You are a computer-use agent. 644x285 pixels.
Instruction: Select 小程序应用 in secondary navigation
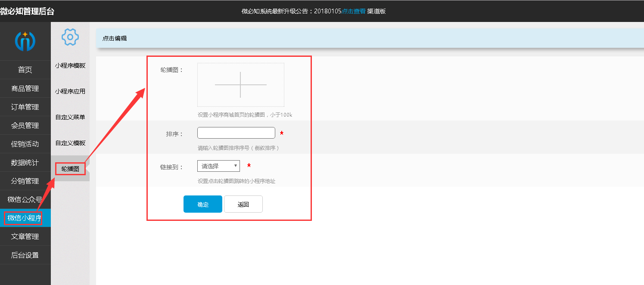pyautogui.click(x=69, y=91)
